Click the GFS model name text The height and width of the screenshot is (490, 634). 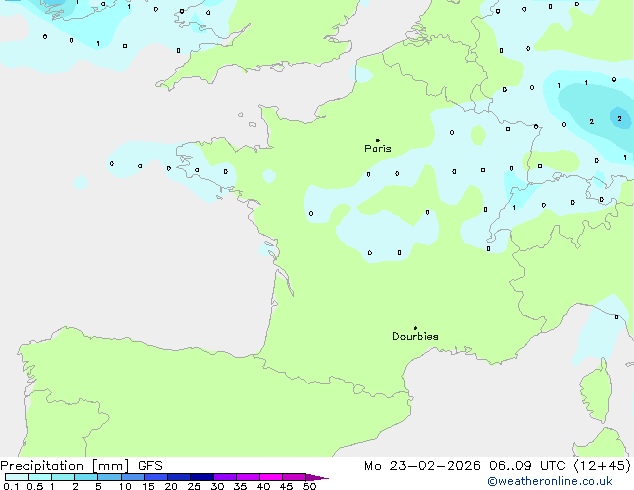[x=150, y=466]
